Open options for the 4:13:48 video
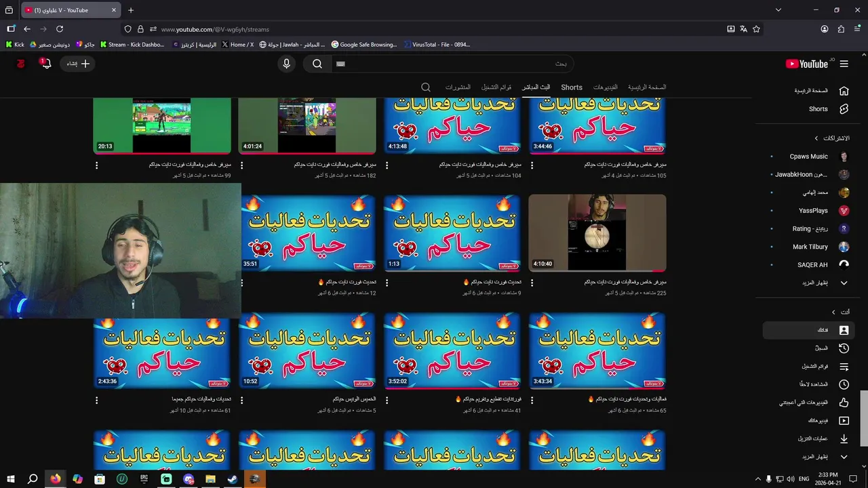This screenshot has width=868, height=488. coord(387,165)
